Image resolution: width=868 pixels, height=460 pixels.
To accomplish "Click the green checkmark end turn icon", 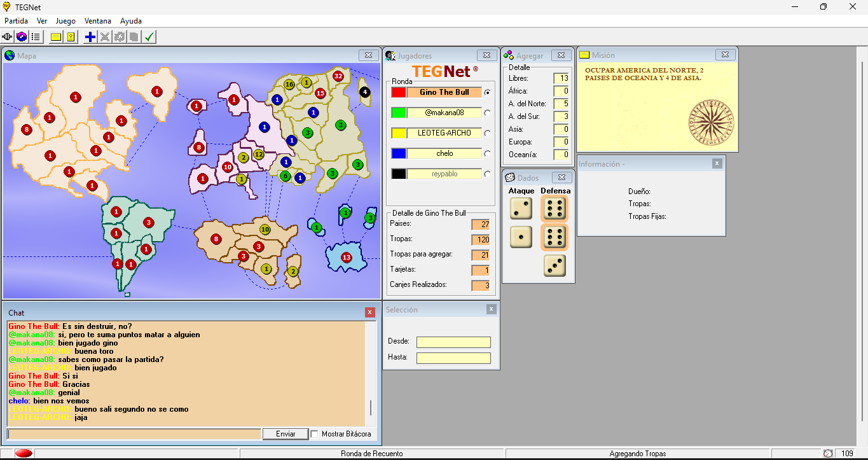I will point(149,37).
